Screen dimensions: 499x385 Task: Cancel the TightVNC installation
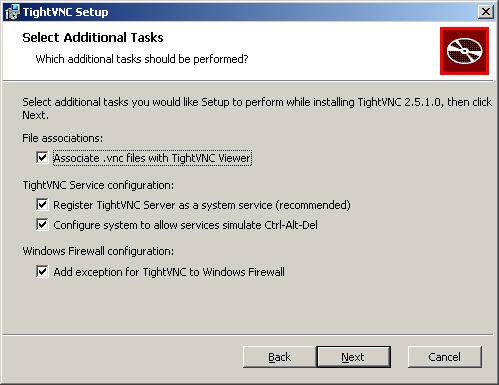(x=445, y=357)
